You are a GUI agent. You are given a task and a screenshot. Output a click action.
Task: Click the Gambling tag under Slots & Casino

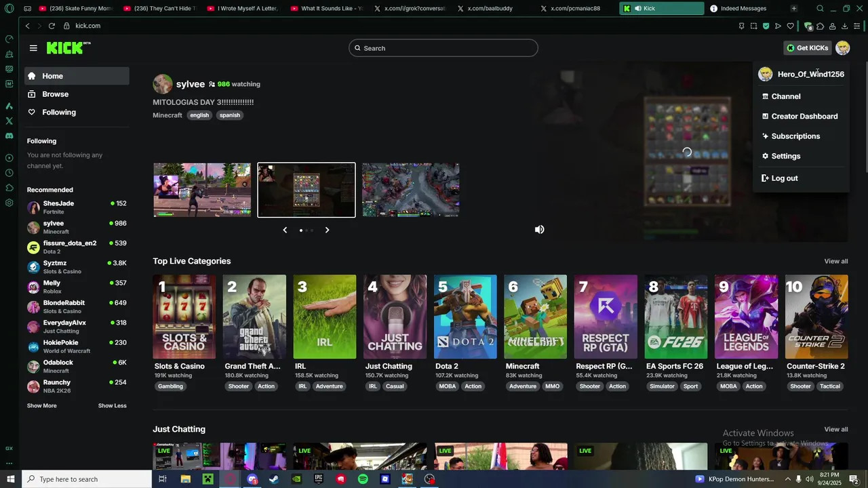(171, 386)
